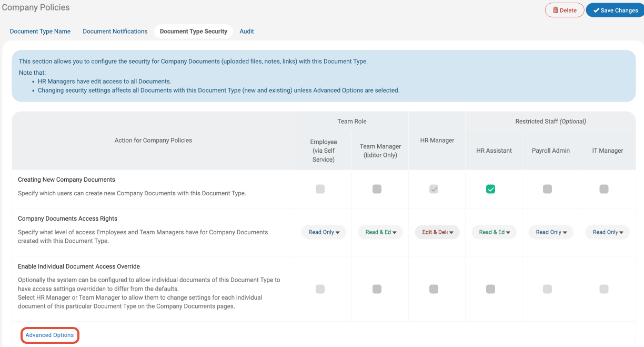Click the red Delete button

[565, 10]
